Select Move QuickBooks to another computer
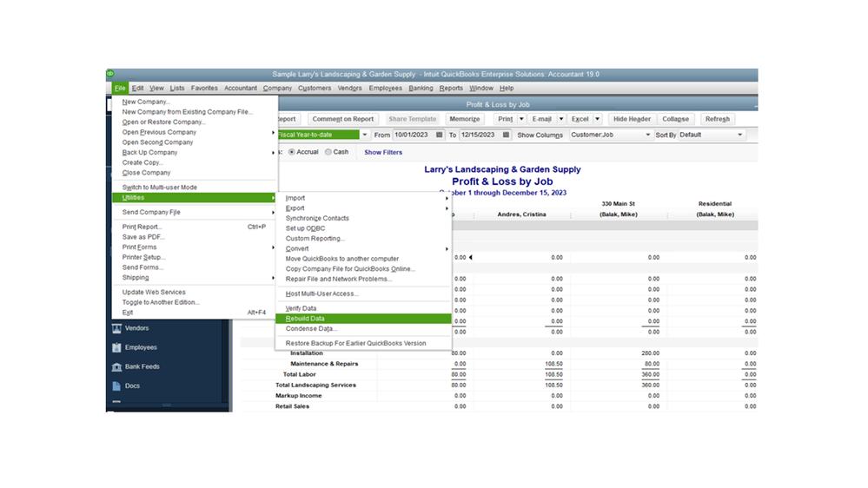The height and width of the screenshot is (488, 868). click(364, 259)
